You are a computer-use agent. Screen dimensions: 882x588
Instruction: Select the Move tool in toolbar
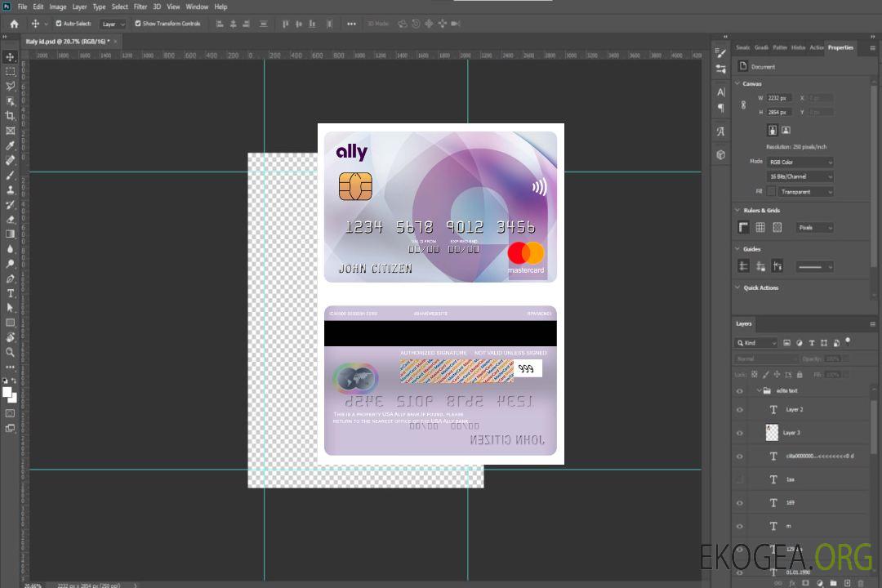click(10, 57)
